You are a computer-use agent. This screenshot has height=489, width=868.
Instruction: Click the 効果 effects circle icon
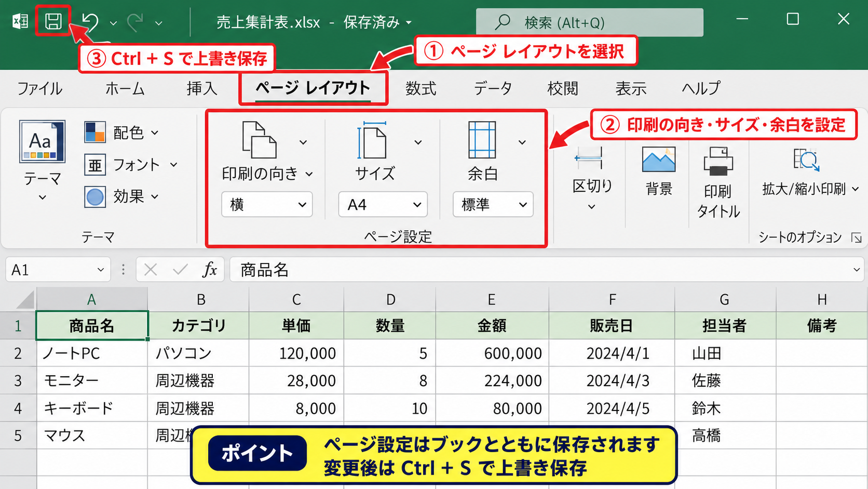point(95,197)
